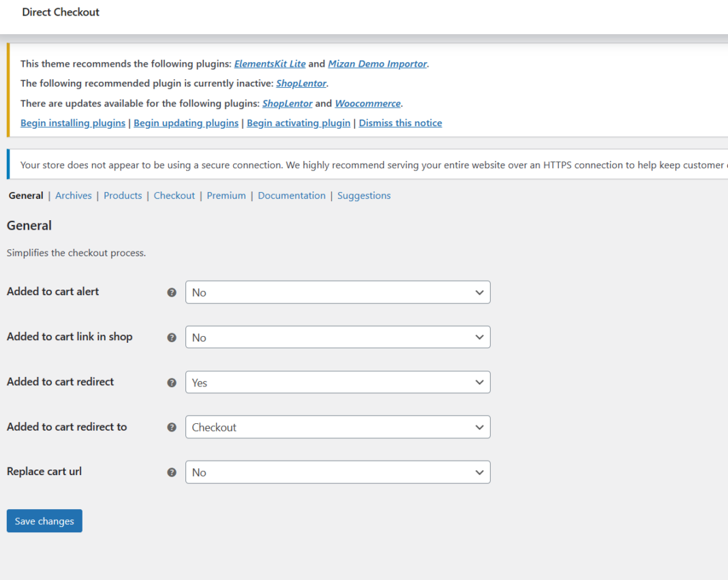This screenshot has height=580, width=728.
Task: Click Begin installing plugins link
Action: (73, 123)
